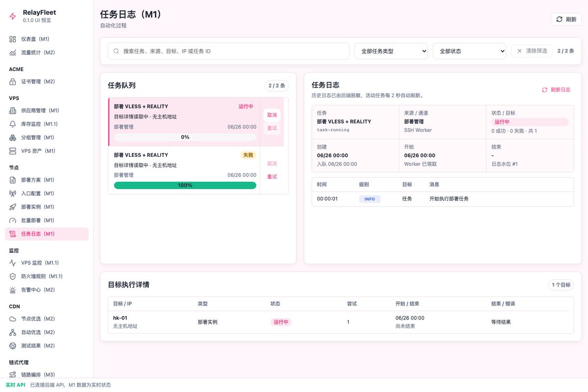Open 部署实例（M1）menu item

click(47, 207)
